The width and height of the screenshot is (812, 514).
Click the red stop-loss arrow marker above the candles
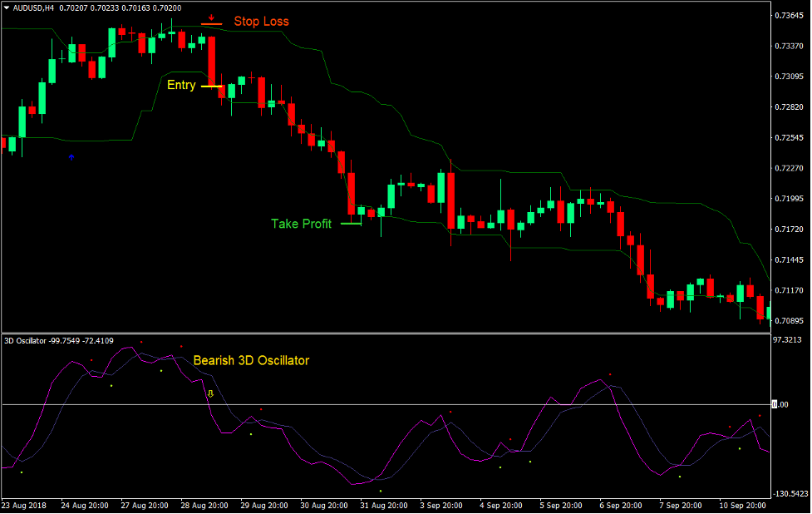[211, 17]
